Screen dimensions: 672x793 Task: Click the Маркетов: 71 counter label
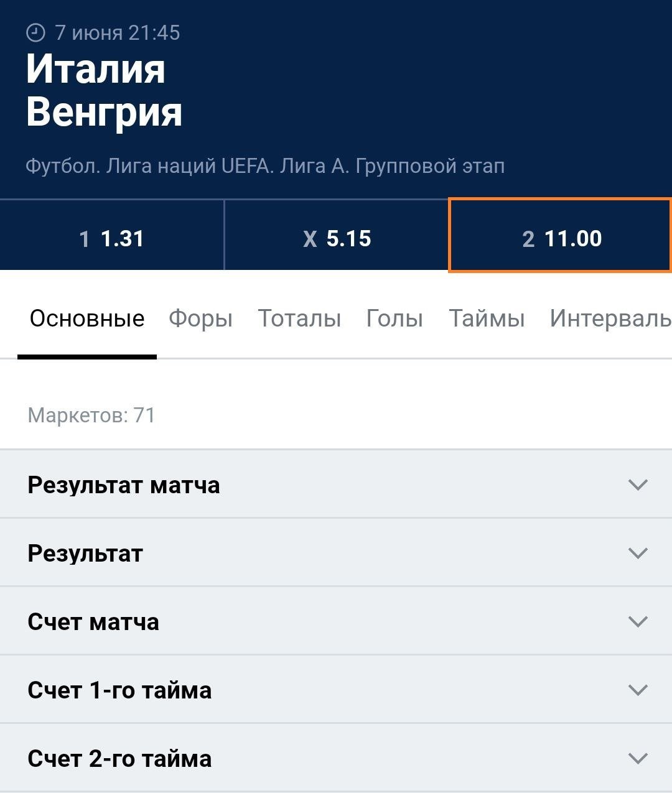91,415
